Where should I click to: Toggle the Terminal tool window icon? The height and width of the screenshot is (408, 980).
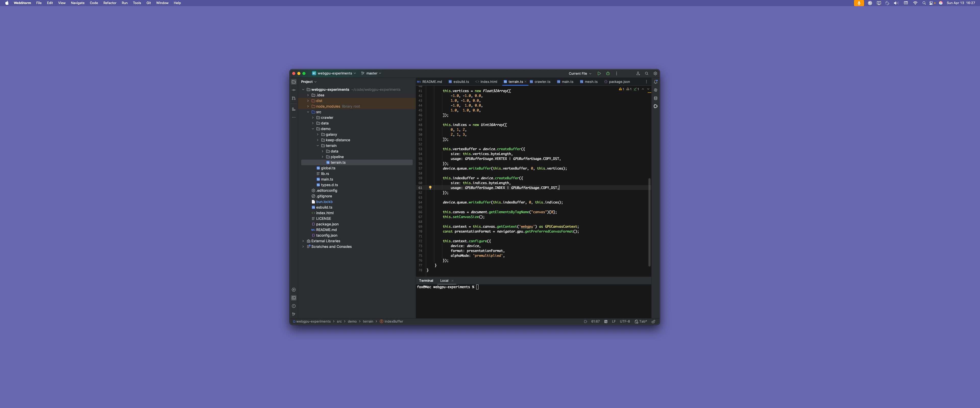294,298
